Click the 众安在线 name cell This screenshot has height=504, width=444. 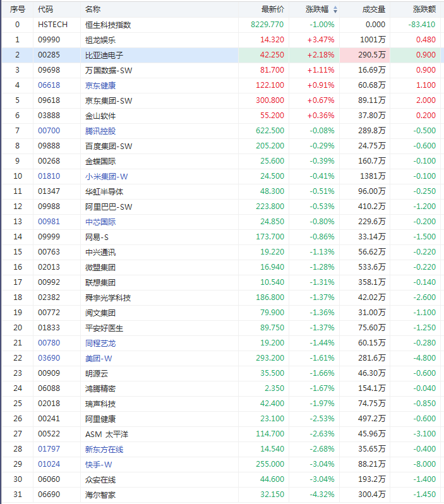(100, 479)
